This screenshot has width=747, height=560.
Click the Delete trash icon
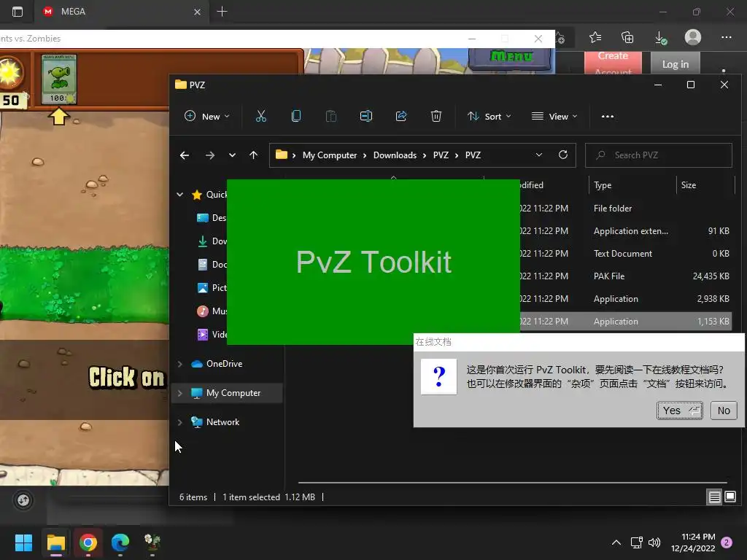(436, 116)
